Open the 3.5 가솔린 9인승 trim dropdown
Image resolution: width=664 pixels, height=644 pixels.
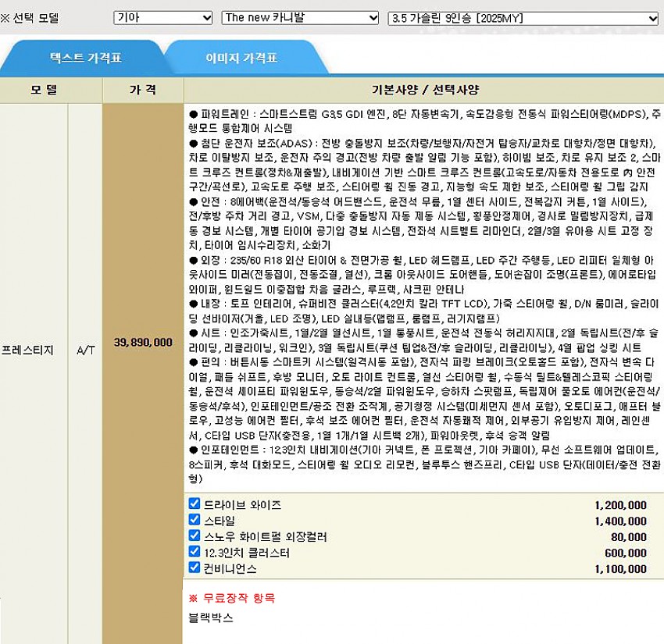pyautogui.click(x=523, y=17)
